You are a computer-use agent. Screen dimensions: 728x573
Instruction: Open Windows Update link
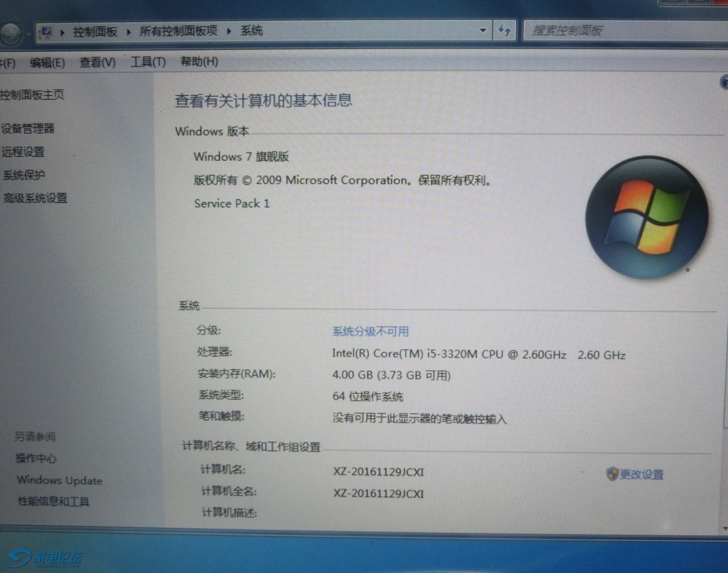(x=59, y=480)
